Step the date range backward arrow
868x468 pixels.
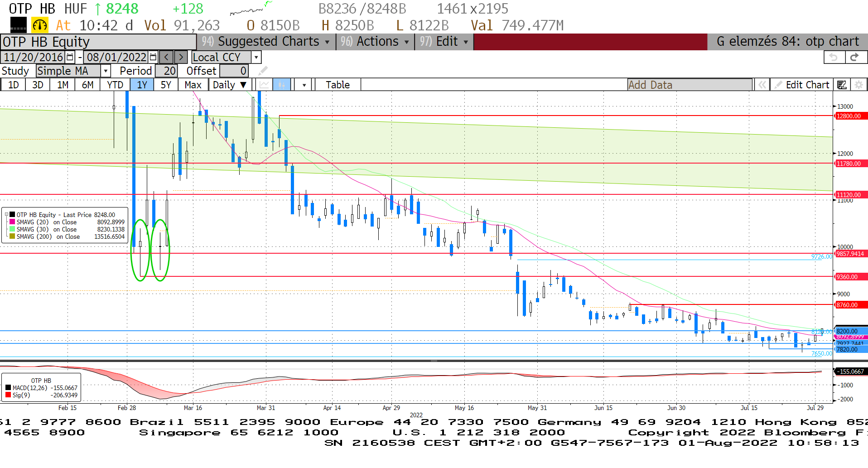(166, 57)
